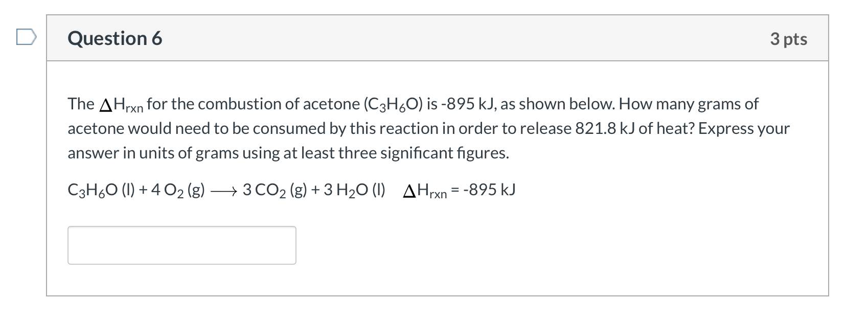Viewport: 868px width, 323px height.
Task: Click the (C3H6O) formula in the paragraph
Action: pyautogui.click(x=393, y=104)
